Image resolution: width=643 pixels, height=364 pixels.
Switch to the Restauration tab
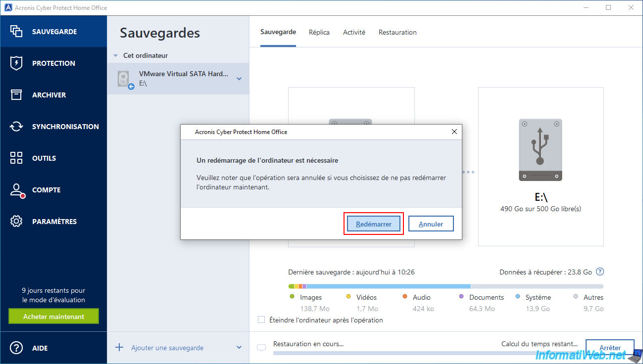tap(397, 32)
